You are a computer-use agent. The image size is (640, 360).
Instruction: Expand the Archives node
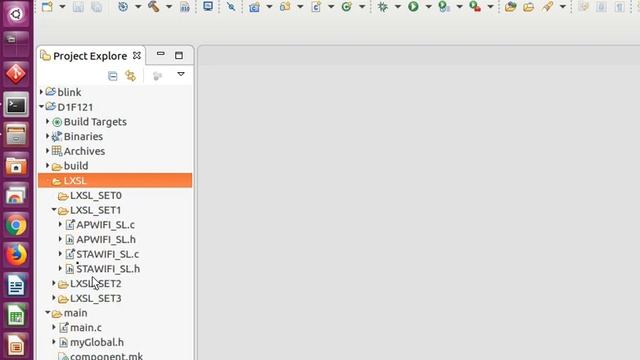47,151
